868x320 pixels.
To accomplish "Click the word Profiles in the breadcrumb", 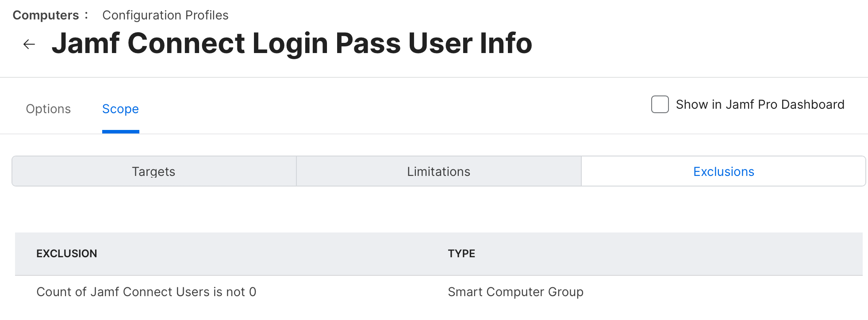I will click(x=207, y=15).
